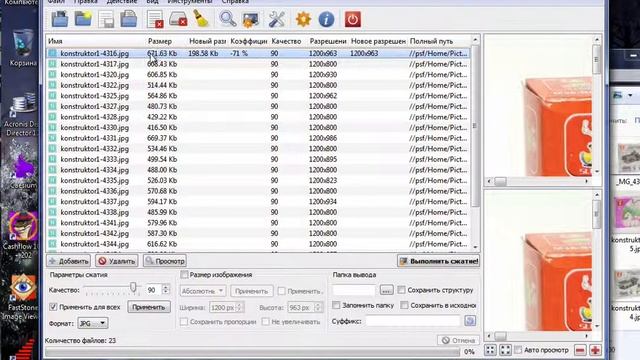Toggle the Применить checkbox in size section
The image size is (640, 360).
tap(282, 291)
